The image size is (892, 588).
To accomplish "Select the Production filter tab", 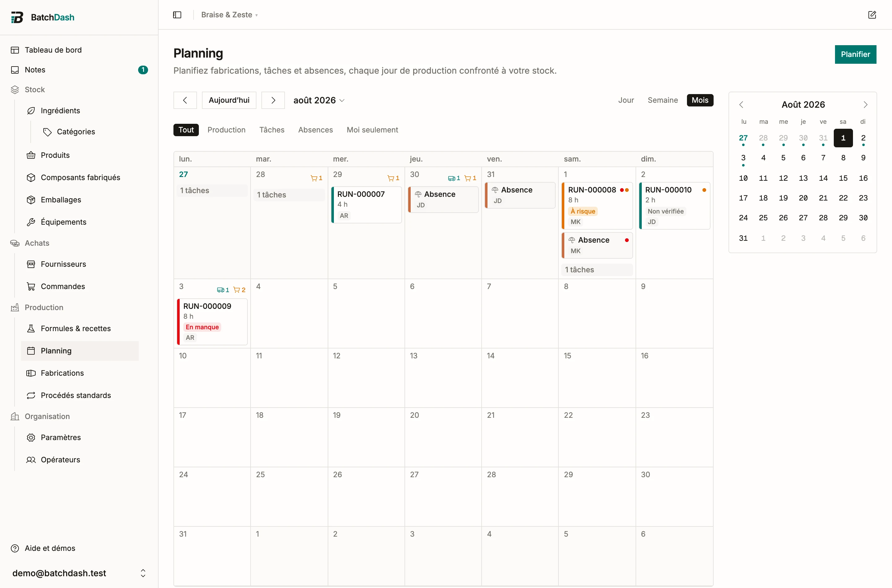I will [226, 130].
